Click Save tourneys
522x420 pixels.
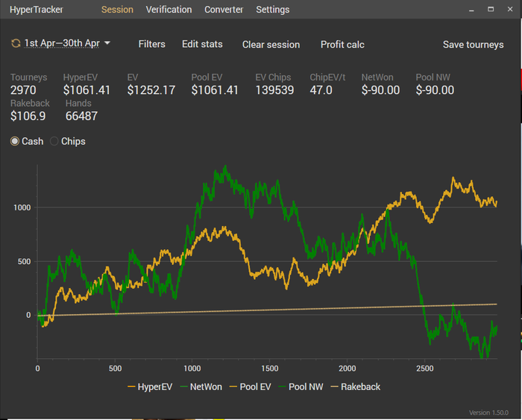(473, 45)
